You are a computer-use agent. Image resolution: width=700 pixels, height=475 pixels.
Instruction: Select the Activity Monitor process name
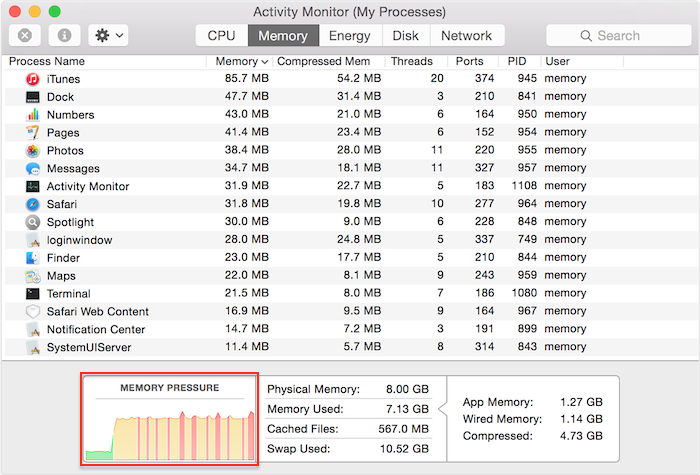88,186
